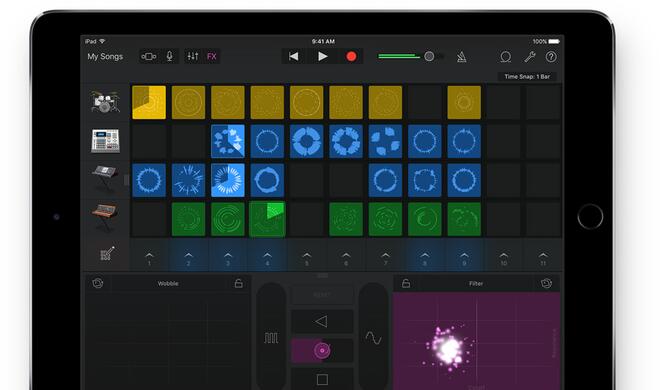The height and width of the screenshot is (390, 660).
Task: Toggle cell editing grid pencil button
Action: (106, 254)
